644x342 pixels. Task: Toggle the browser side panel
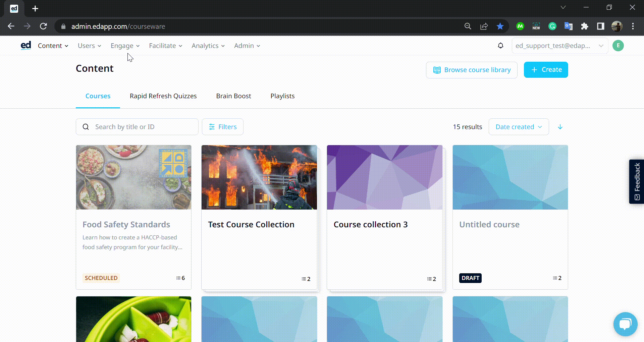point(601,26)
